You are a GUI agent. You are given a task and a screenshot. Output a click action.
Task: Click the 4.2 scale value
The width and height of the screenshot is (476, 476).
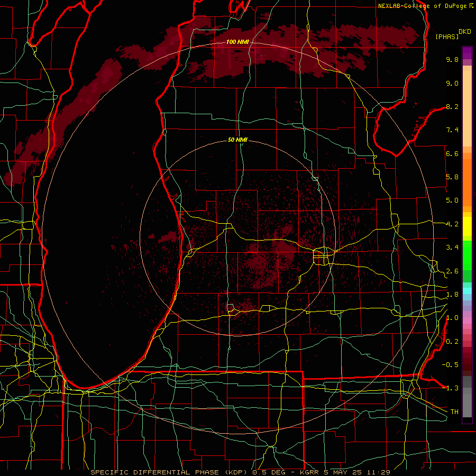pyautogui.click(x=452, y=224)
